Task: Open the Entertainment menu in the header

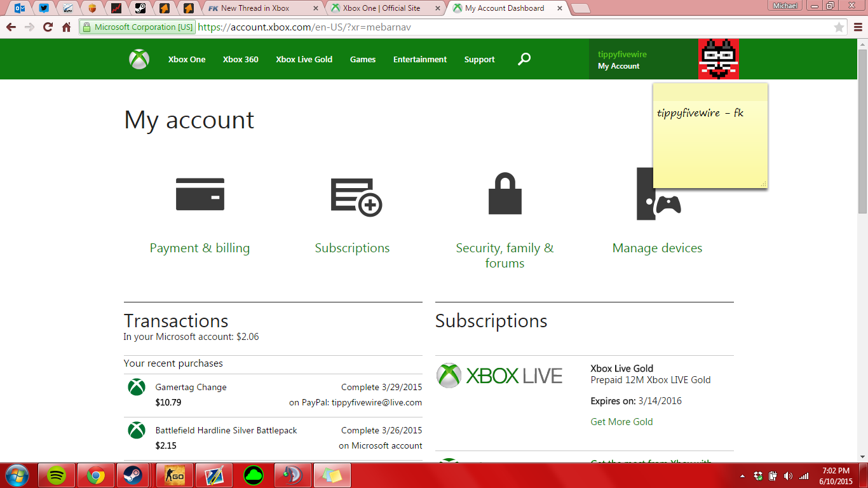Action: [x=420, y=59]
